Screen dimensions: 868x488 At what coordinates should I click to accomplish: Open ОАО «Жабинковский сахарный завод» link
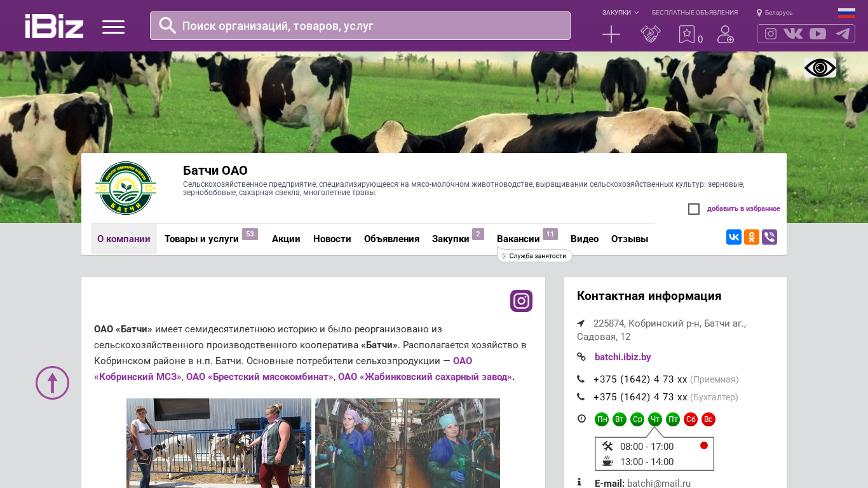tap(425, 377)
